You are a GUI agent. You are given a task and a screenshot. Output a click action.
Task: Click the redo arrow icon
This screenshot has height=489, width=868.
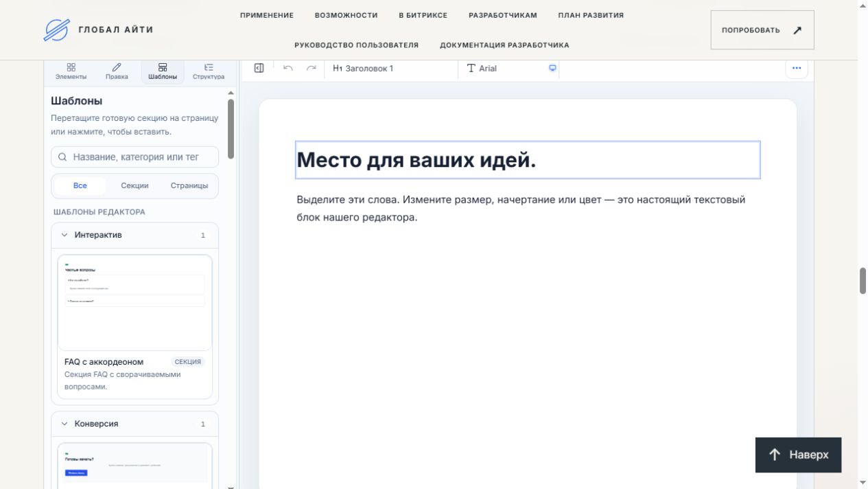tap(312, 68)
